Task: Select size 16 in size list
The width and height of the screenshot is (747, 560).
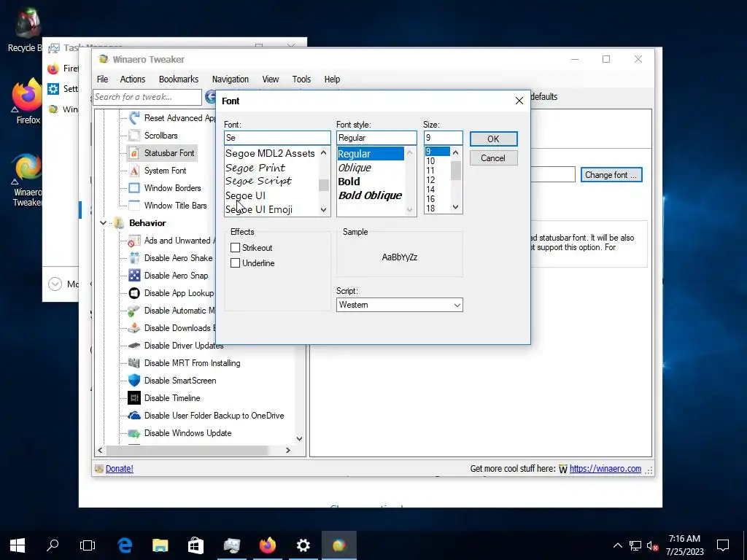Action: click(x=430, y=199)
